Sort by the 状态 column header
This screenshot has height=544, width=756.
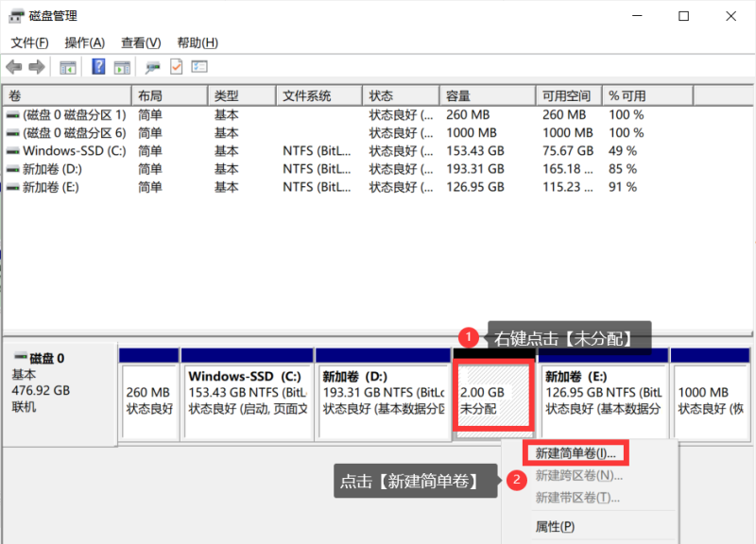click(x=401, y=96)
